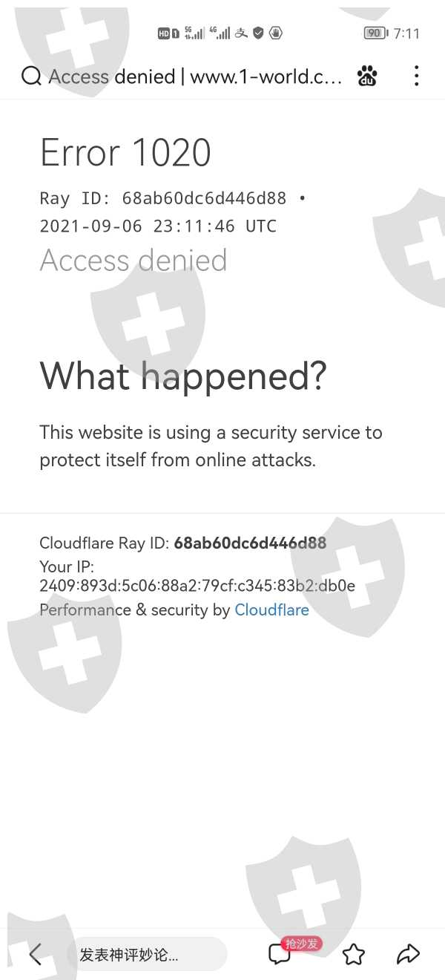Tap the UTC timestamp line
Image resolution: width=445 pixels, height=980 pixels.
click(x=158, y=226)
